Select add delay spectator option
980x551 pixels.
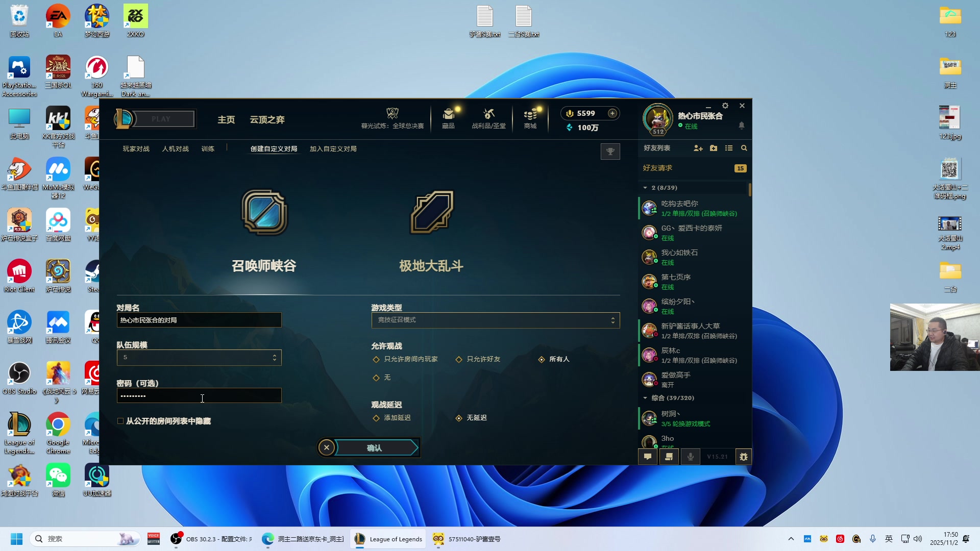(x=376, y=418)
